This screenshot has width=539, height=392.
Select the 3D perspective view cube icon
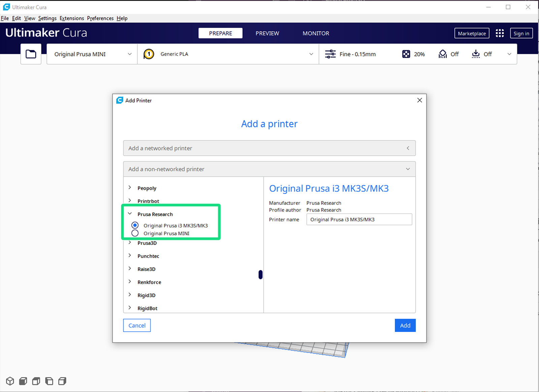pos(10,381)
